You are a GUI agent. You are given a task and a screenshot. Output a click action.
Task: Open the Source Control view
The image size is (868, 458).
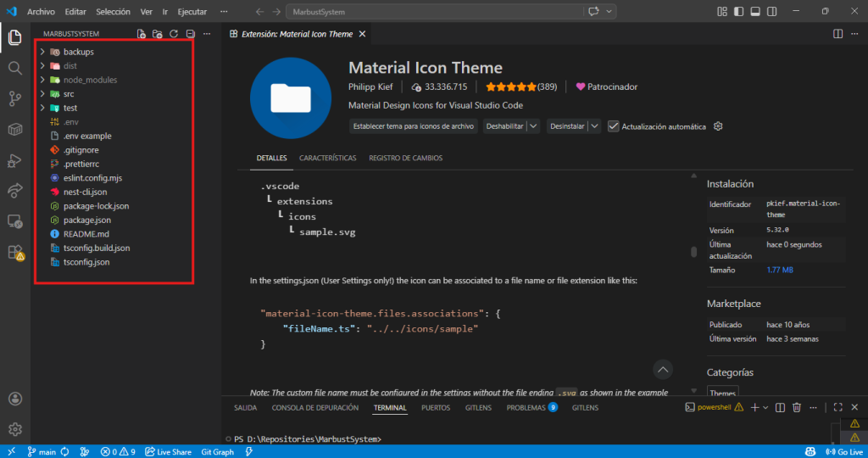point(15,98)
